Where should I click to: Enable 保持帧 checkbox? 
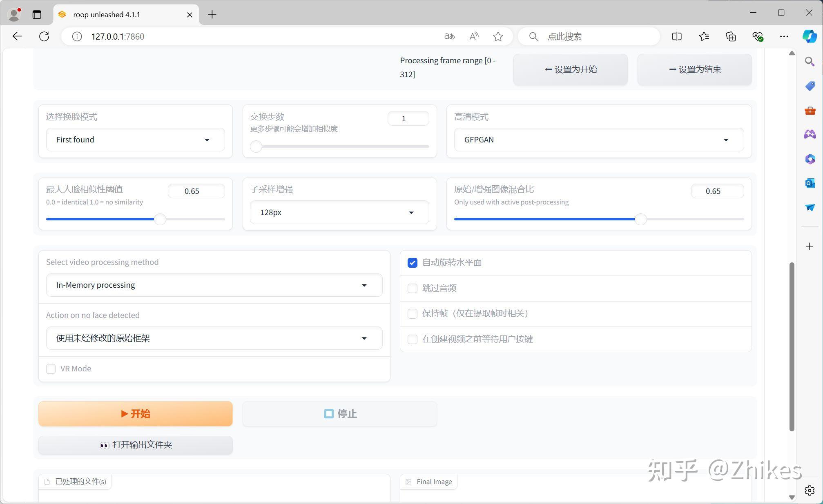click(x=412, y=313)
